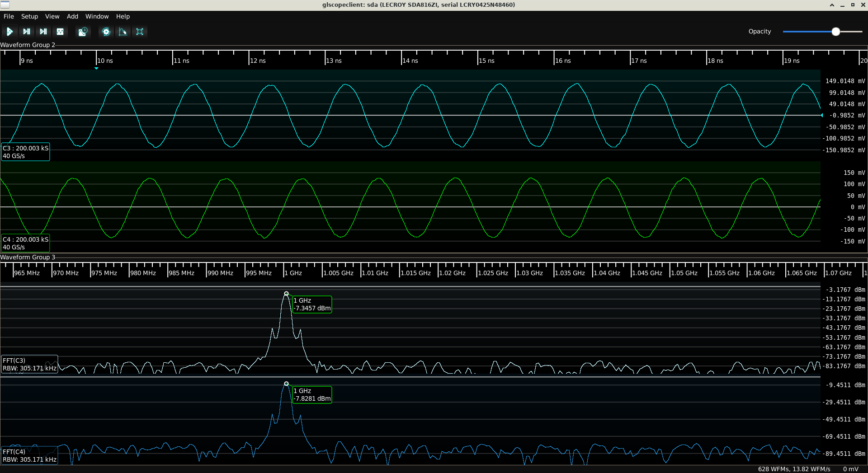Viewport: 868px width, 473px height.
Task: Click the refresh settings gear icon
Action: click(106, 32)
